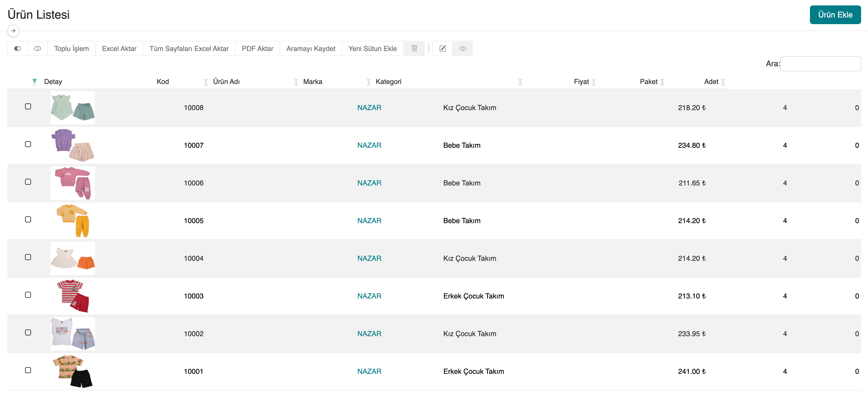Expand sidebar with the circular arrow button

13,31
